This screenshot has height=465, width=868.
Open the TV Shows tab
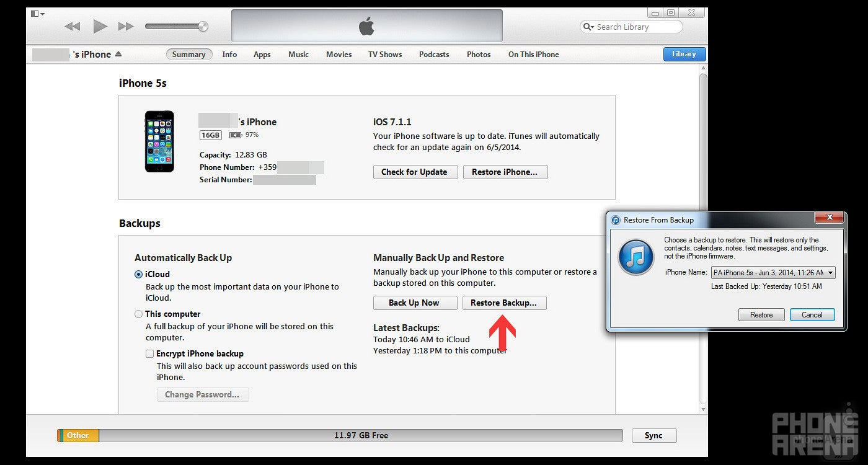coord(385,55)
